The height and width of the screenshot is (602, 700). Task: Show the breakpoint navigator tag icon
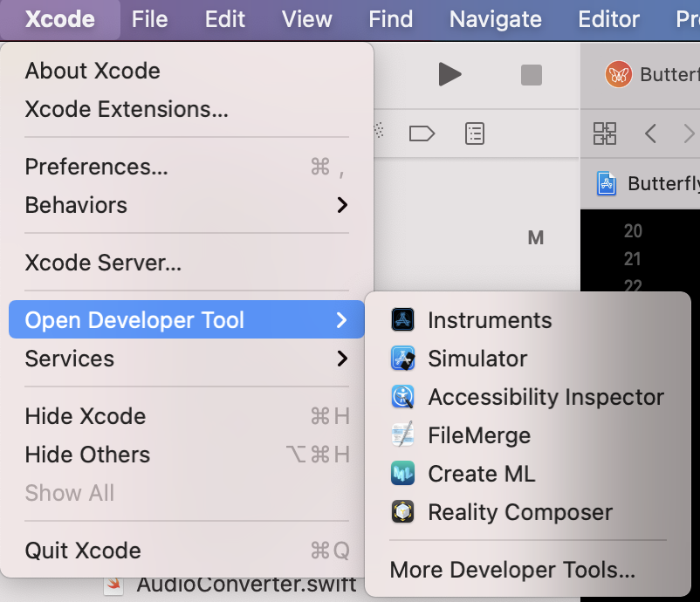coord(422,133)
